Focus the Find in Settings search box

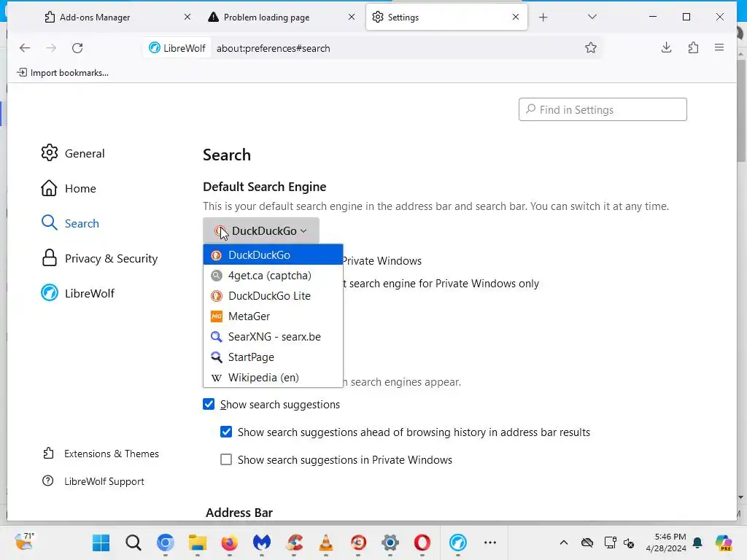(x=603, y=109)
